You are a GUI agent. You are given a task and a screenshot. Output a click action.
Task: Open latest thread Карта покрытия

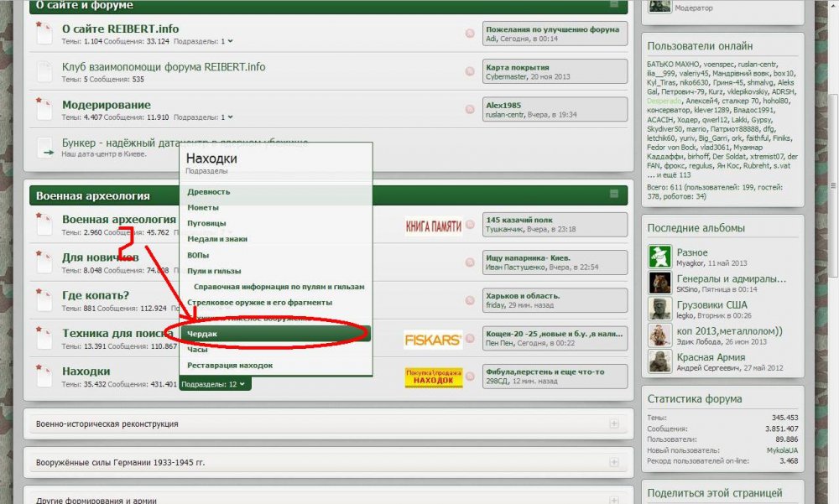click(x=518, y=67)
